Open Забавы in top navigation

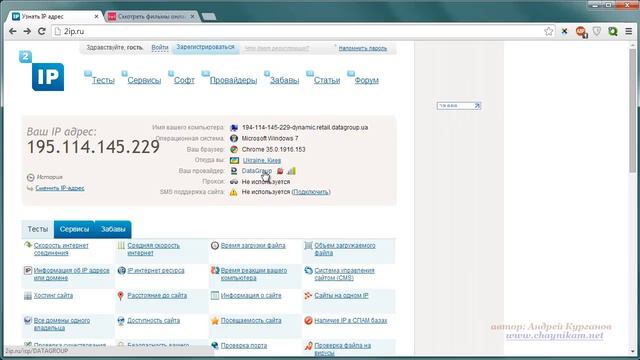(x=284, y=80)
